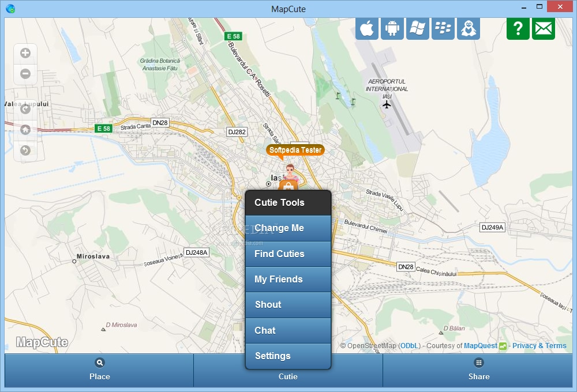Minimize the MapCute window
This screenshot has width=577, height=392.
point(524,7)
